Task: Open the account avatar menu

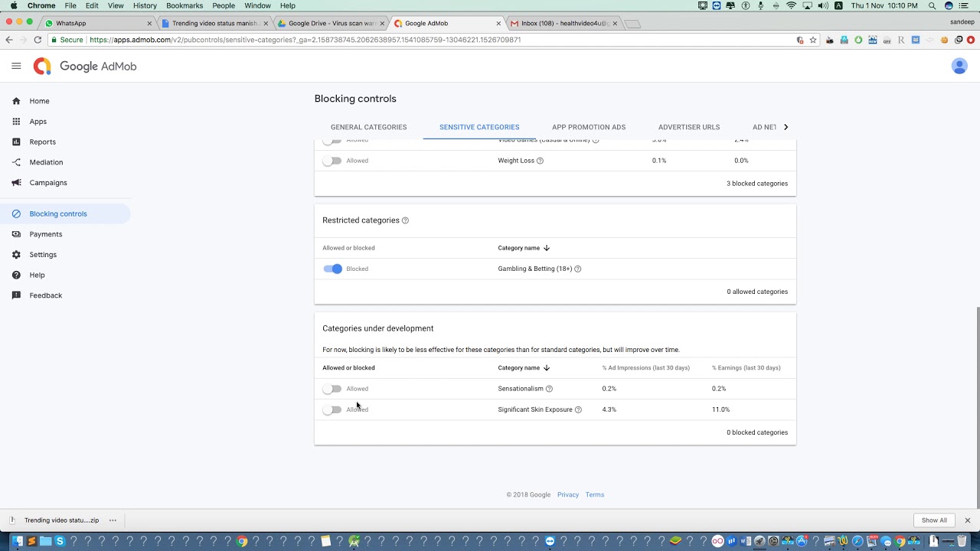Action: point(959,66)
